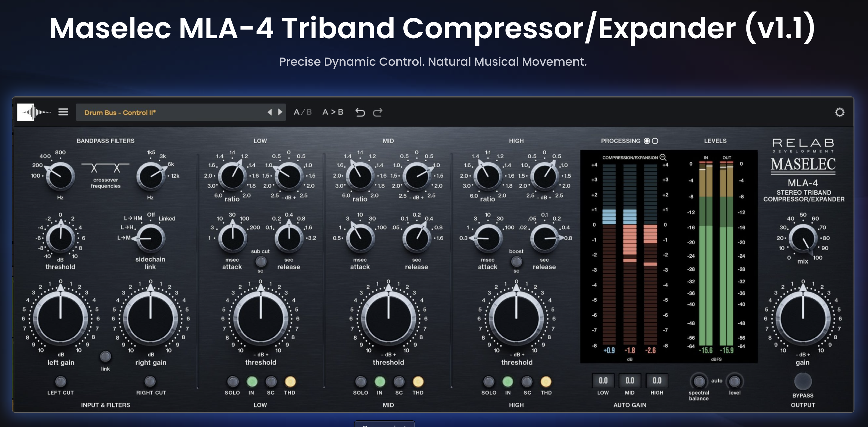Click the -15.6 input level readout
This screenshot has width=868, height=427.
pyautogui.click(x=705, y=350)
